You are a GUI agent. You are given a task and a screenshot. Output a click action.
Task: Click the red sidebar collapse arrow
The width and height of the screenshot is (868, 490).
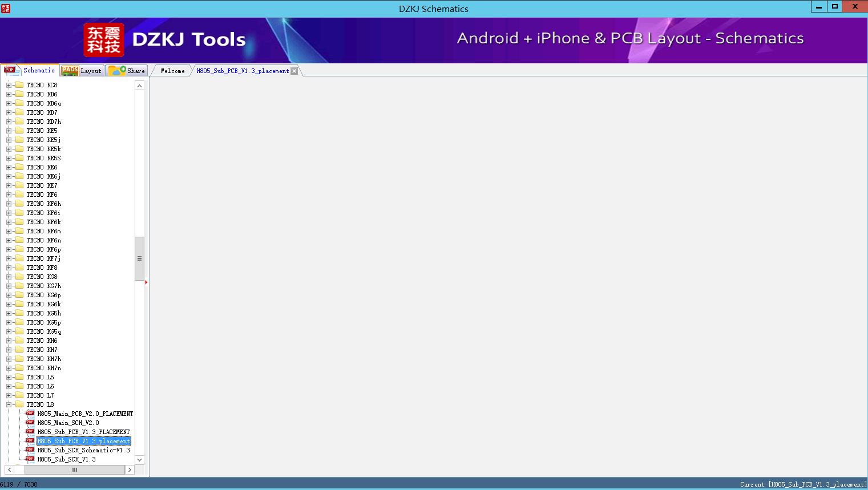pos(146,282)
